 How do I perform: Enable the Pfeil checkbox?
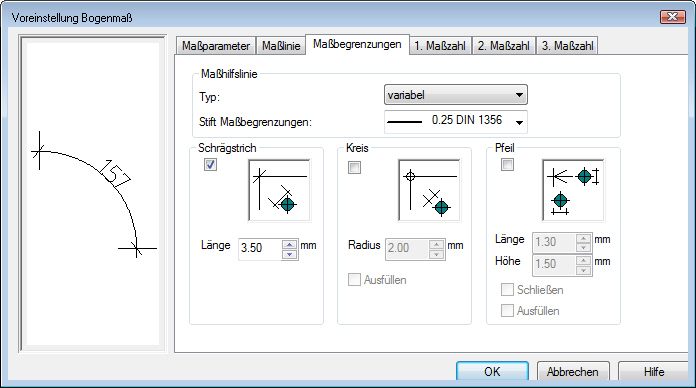pyautogui.click(x=507, y=165)
